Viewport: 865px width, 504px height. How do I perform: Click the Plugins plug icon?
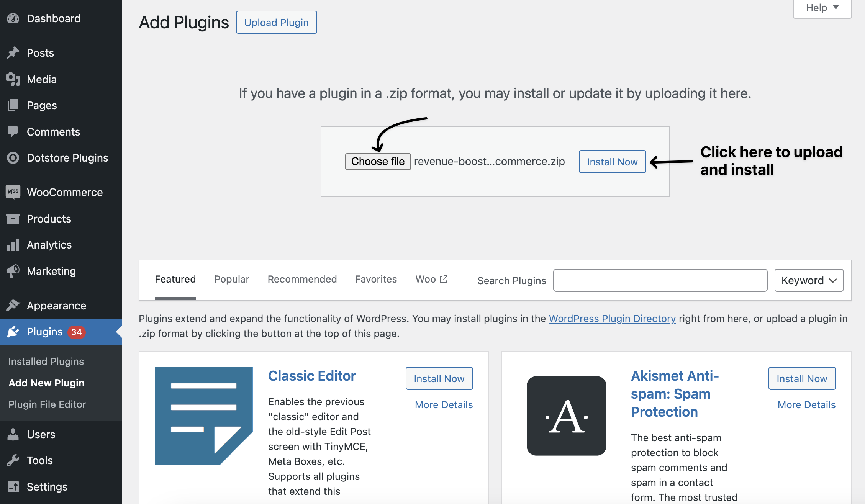coord(13,332)
